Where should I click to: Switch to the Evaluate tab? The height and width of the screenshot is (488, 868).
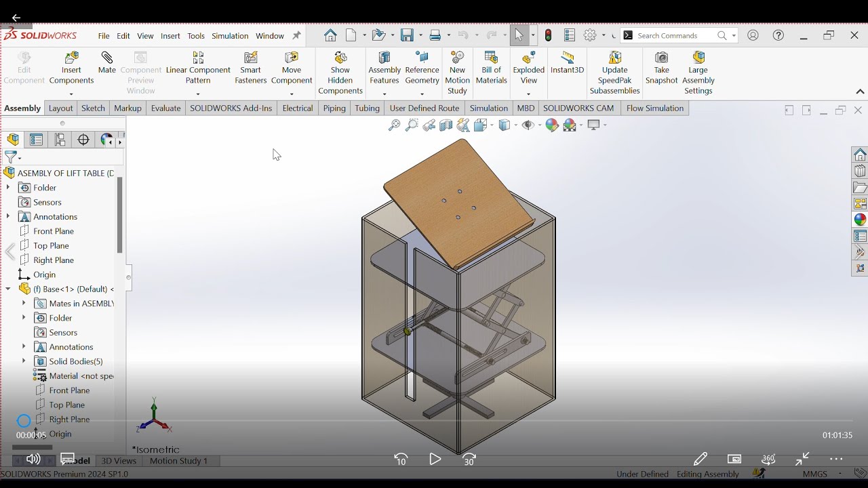pos(165,108)
